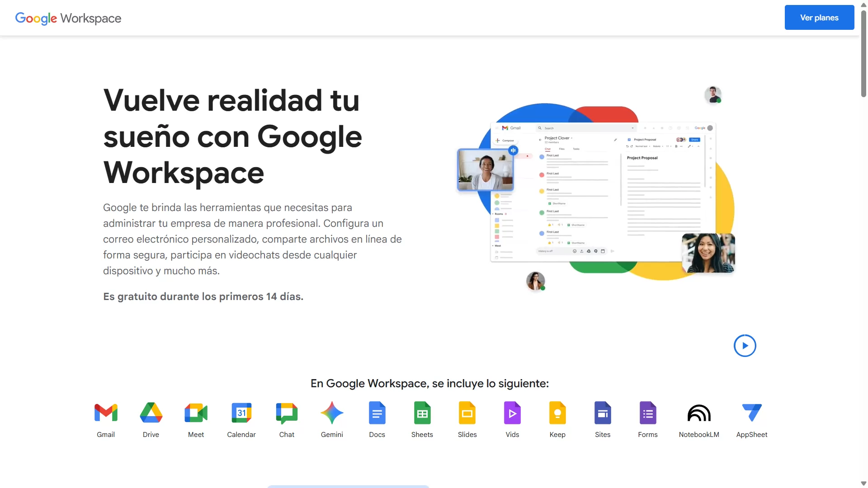This screenshot has width=868, height=488.
Task: Click the Calendar icon showing 31
Action: (241, 413)
